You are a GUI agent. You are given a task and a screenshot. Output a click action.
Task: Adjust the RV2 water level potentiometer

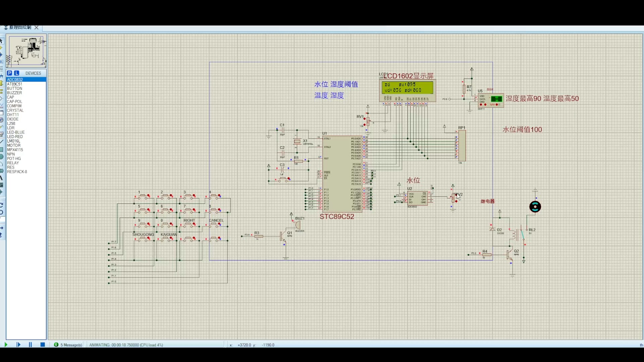[454, 198]
